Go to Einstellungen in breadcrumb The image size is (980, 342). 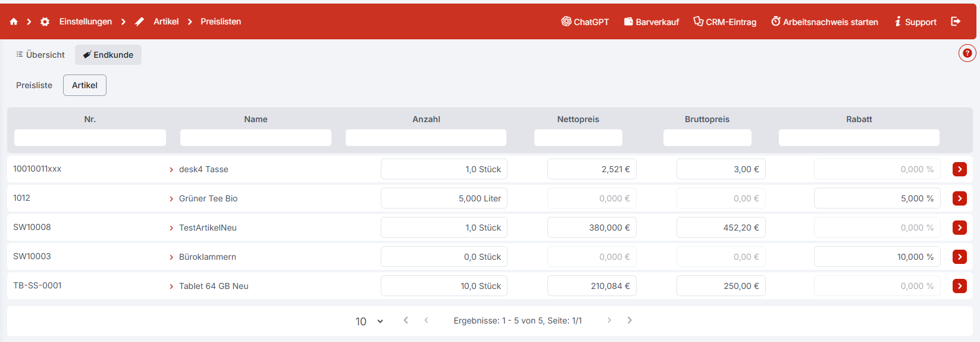click(85, 21)
